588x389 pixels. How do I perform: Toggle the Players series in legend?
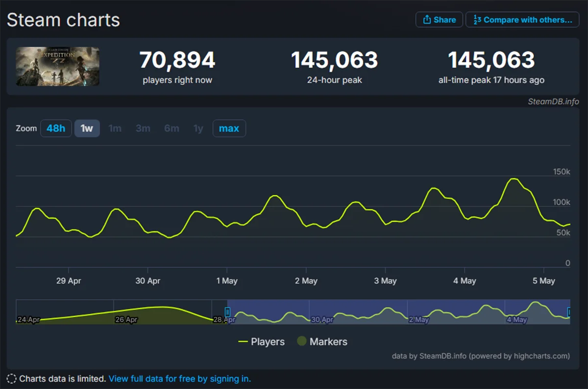(261, 342)
